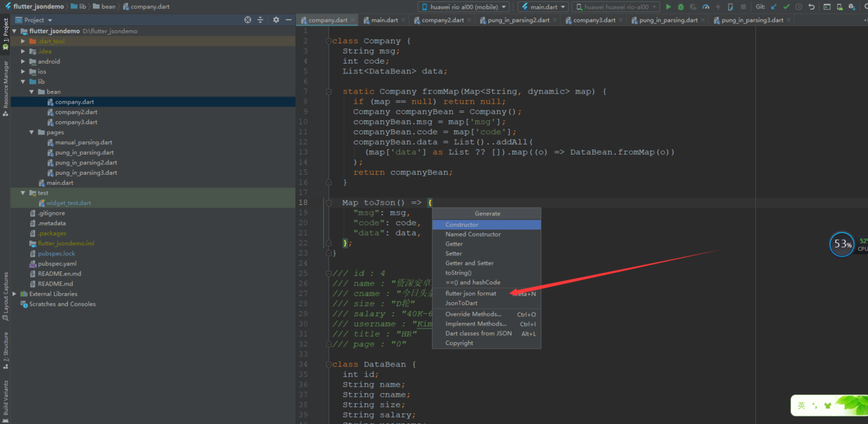
Task: Click the Git update project arrow icon
Action: [x=774, y=7]
